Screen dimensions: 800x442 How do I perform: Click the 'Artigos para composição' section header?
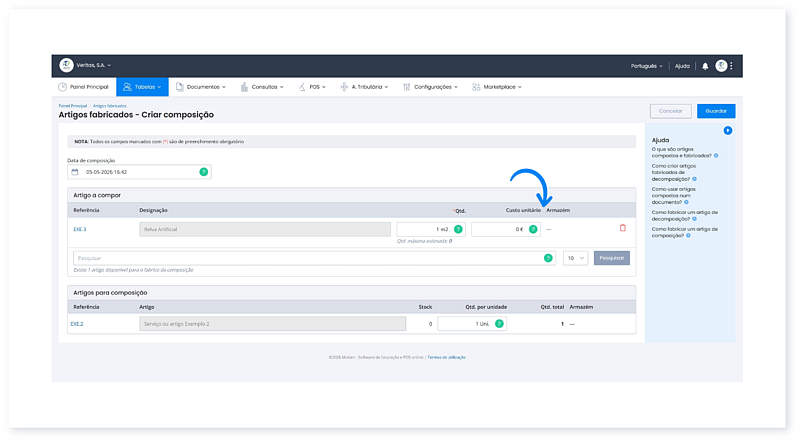pyautogui.click(x=110, y=292)
